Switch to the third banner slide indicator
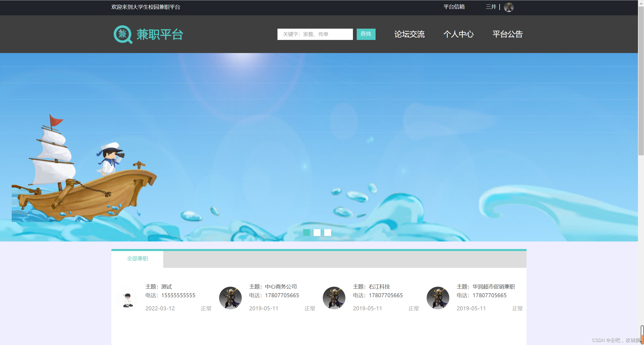Viewport: 644px width, 345px height. tap(328, 232)
